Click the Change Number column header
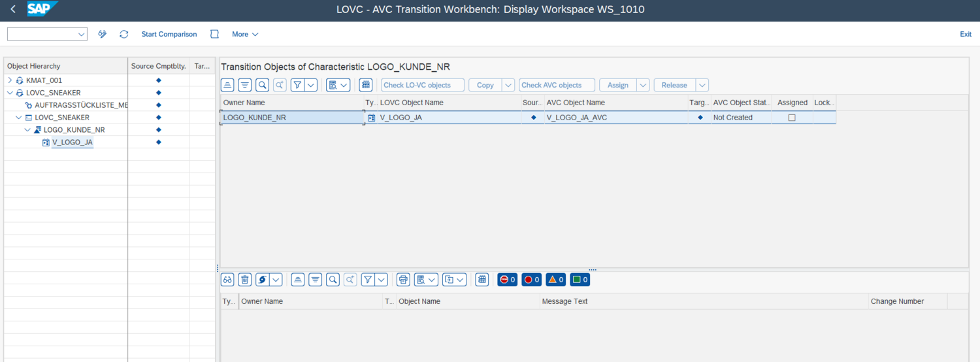Viewport: 980px width, 362px height. [907, 301]
